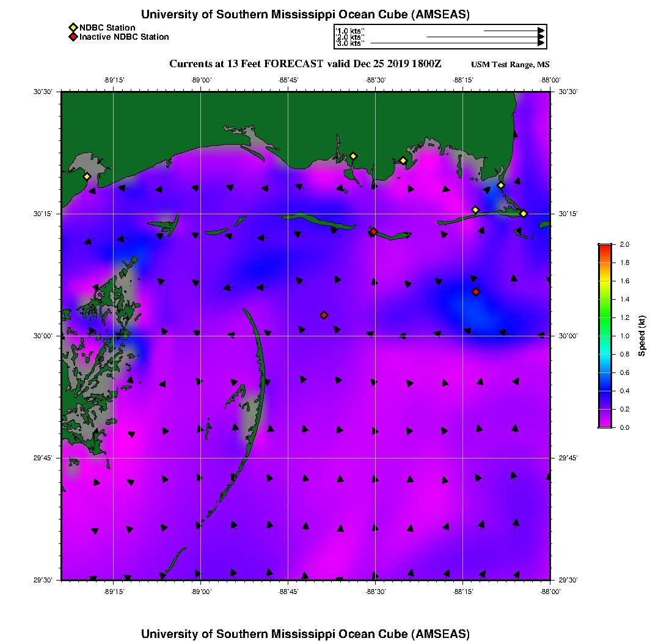The image size is (672, 641).
Task: Click the red diamond legend icon
Action: (73, 37)
